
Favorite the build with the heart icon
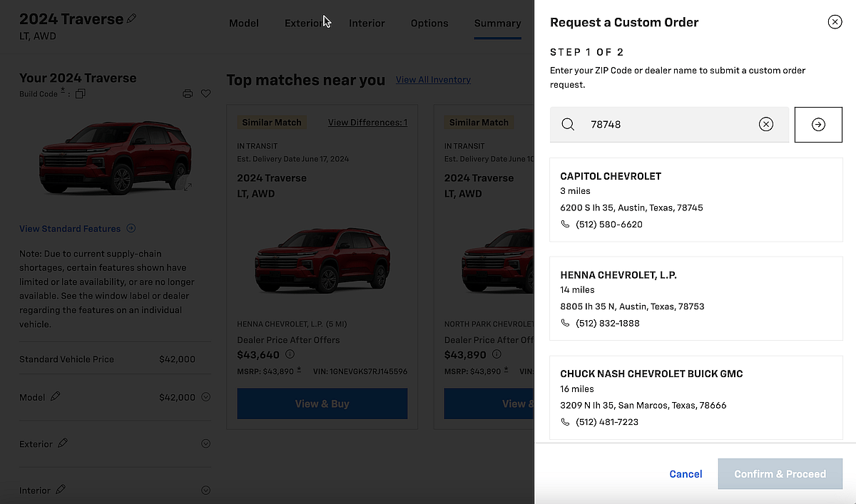click(206, 93)
